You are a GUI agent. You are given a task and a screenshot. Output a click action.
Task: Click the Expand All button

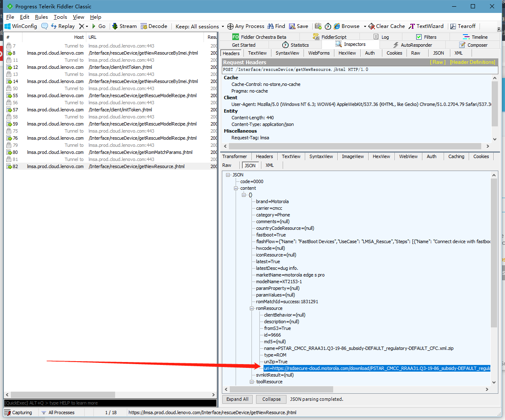click(x=237, y=399)
